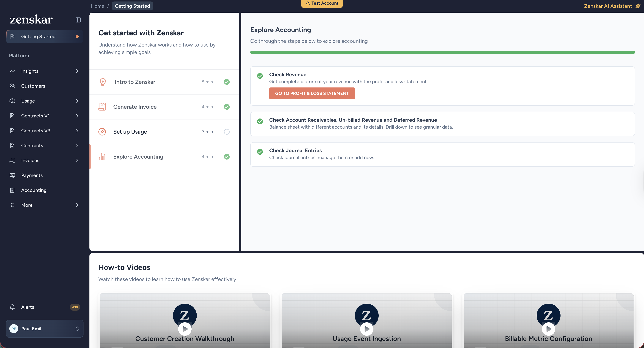Click the Getting Started flag icon
The width and height of the screenshot is (644, 348).
coord(12,36)
